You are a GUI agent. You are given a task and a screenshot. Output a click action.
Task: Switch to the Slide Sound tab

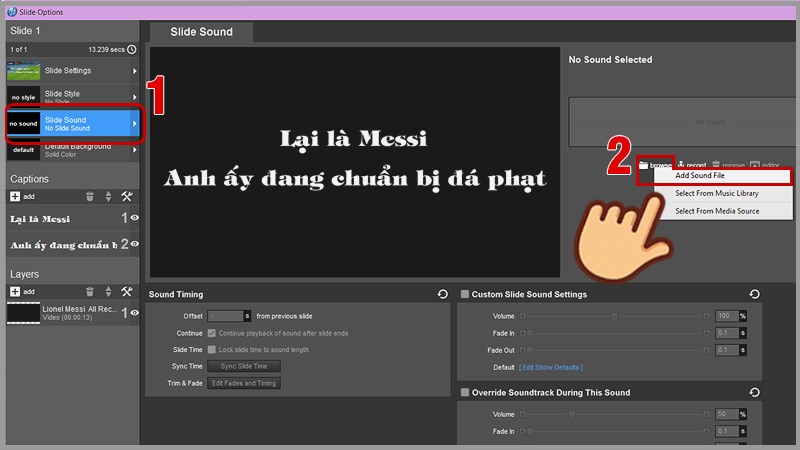[x=202, y=32]
